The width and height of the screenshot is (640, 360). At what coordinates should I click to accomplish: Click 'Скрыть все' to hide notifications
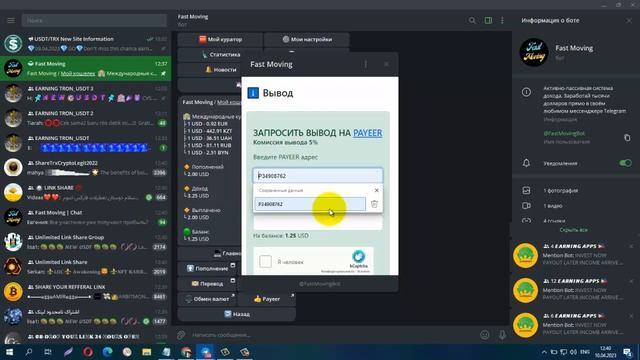(x=573, y=230)
